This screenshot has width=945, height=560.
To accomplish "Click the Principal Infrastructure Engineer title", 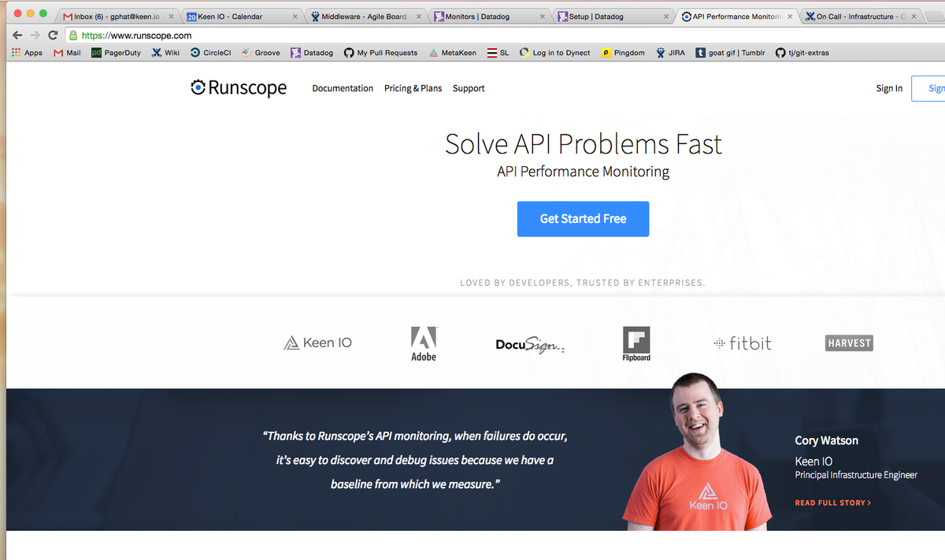I will [x=856, y=475].
